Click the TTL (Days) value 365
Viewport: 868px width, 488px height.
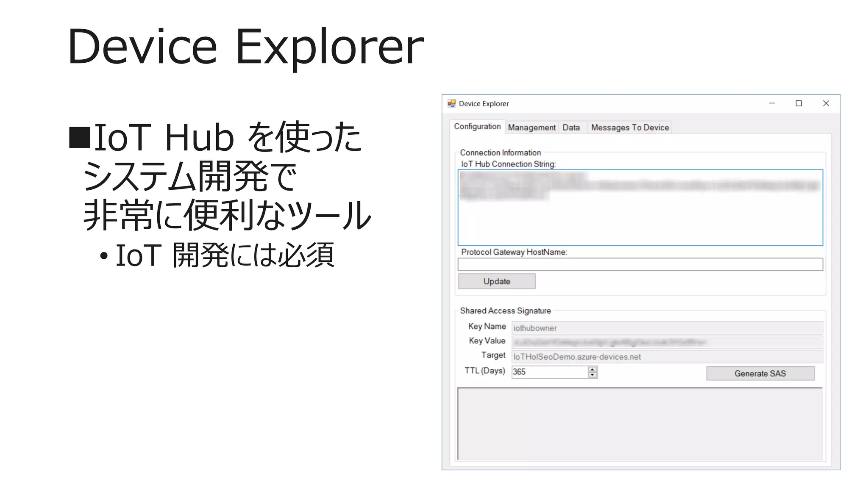(550, 372)
